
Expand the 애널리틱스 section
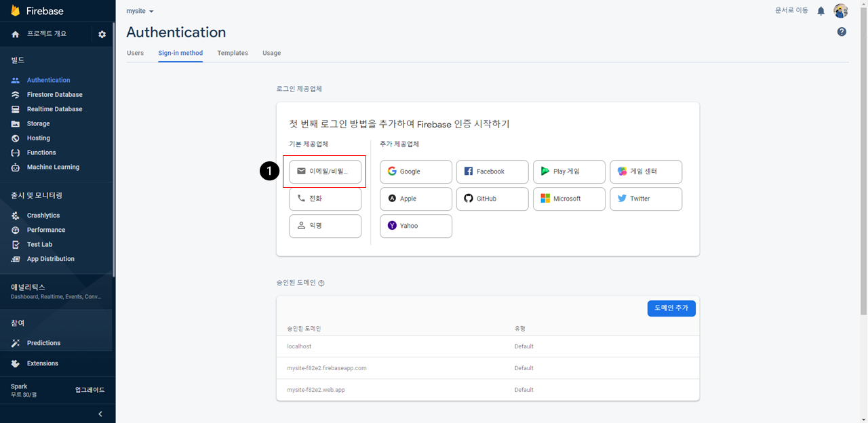pyautogui.click(x=58, y=291)
